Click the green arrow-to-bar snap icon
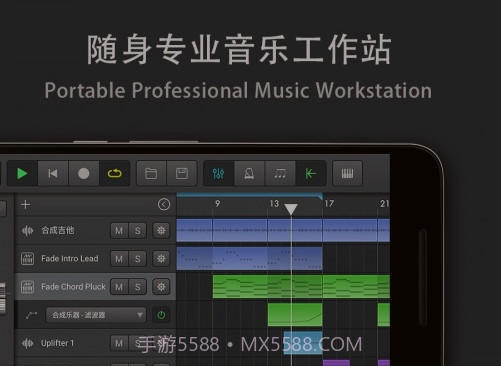The width and height of the screenshot is (501, 366). click(311, 173)
